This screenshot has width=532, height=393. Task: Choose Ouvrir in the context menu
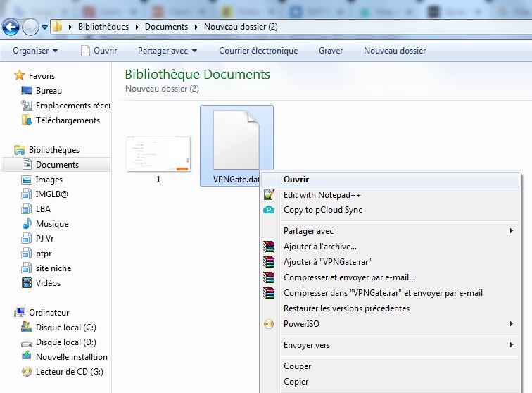390,180
